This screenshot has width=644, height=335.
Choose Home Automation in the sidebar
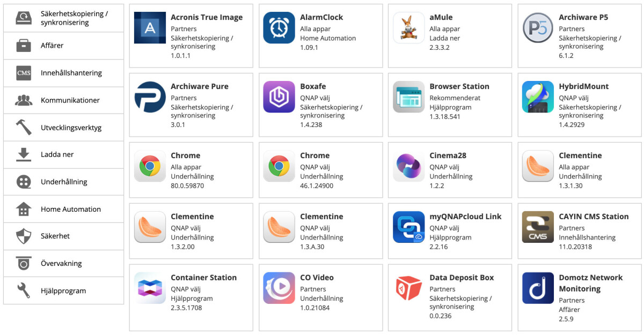pyautogui.click(x=63, y=209)
